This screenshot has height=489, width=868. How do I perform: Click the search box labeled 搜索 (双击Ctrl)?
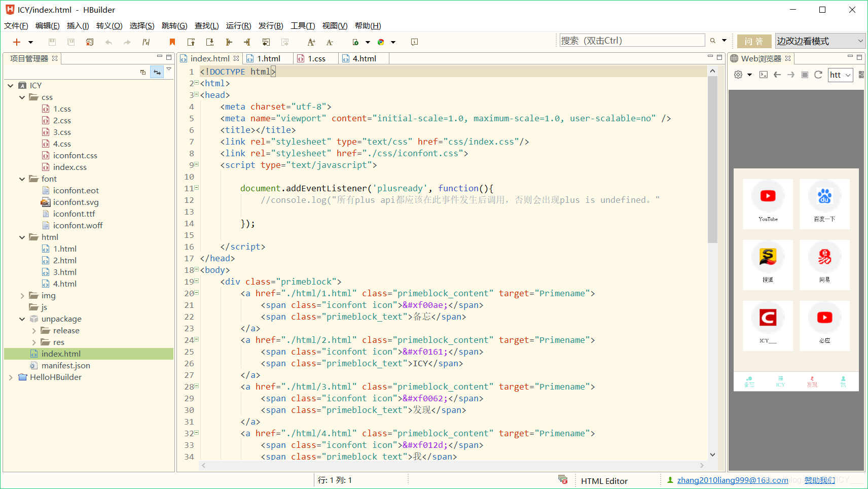pyautogui.click(x=632, y=41)
